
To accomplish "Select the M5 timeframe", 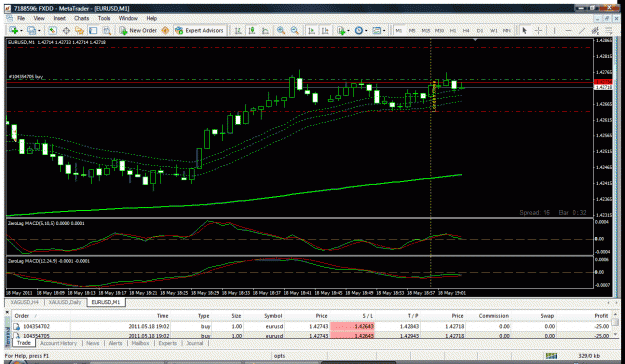I will pos(412,30).
